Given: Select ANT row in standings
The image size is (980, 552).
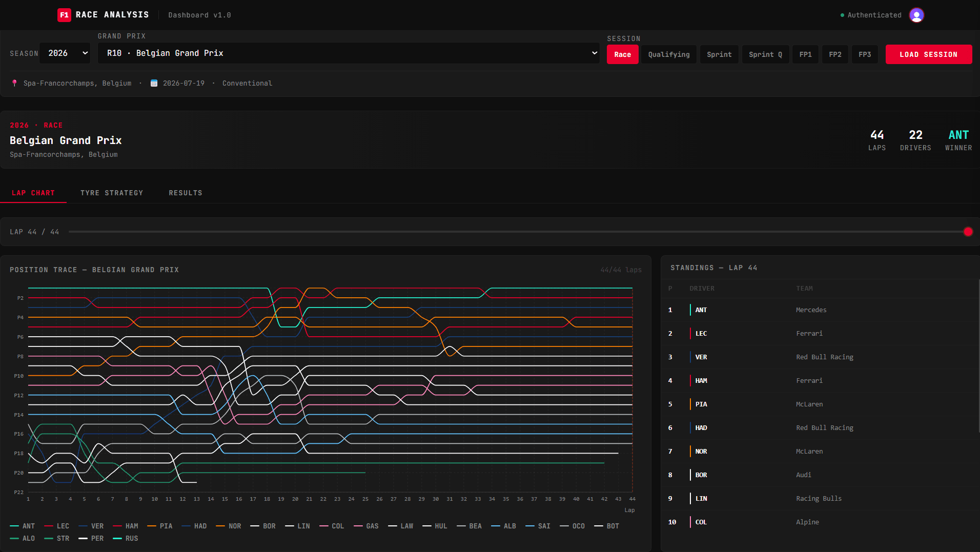Looking at the screenshot, I should 820,310.
